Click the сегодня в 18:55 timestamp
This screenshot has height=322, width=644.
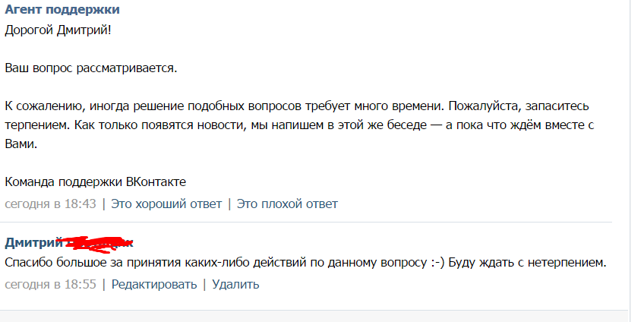point(50,285)
